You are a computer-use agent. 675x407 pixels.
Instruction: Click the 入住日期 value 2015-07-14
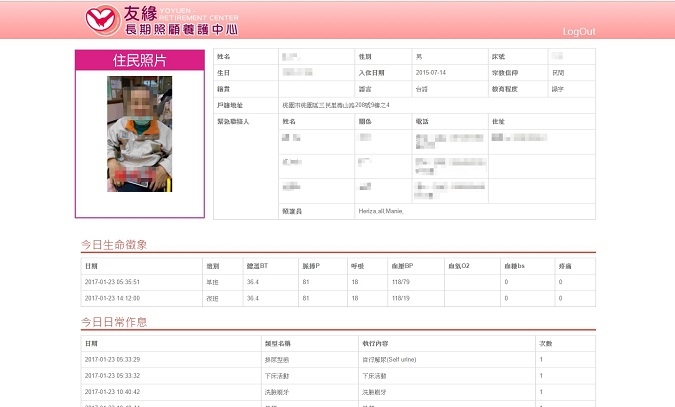coord(430,73)
